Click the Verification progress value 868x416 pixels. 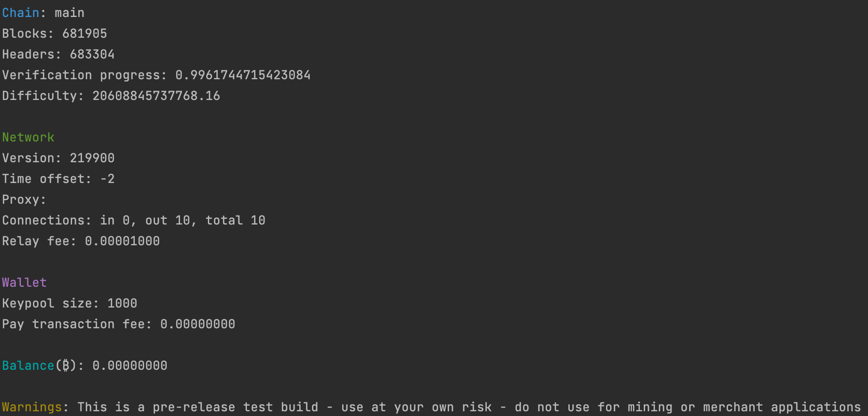(x=243, y=75)
